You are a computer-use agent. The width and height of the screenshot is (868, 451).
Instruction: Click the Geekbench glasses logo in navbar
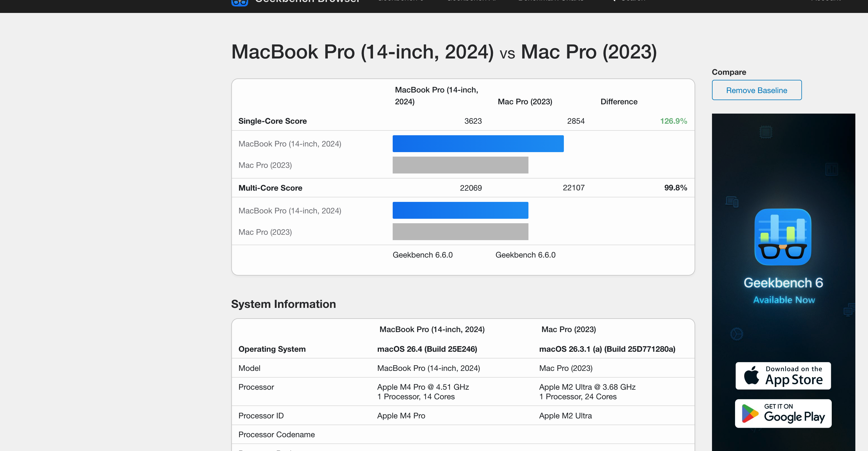(x=239, y=3)
